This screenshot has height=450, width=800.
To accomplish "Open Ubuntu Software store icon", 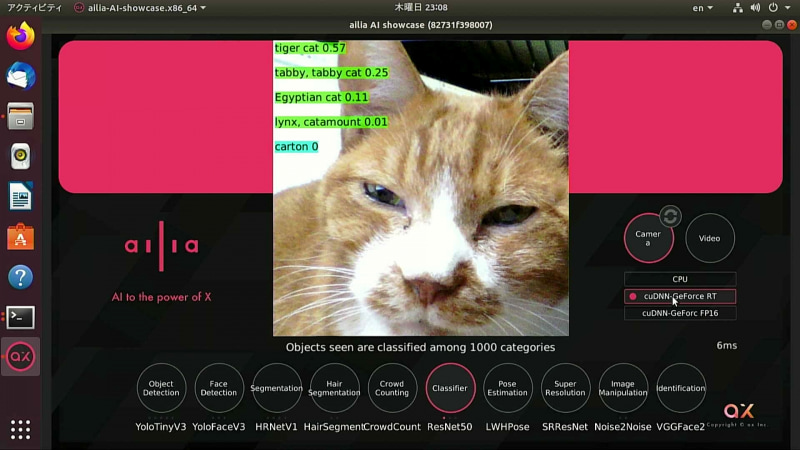I will pos(20,237).
